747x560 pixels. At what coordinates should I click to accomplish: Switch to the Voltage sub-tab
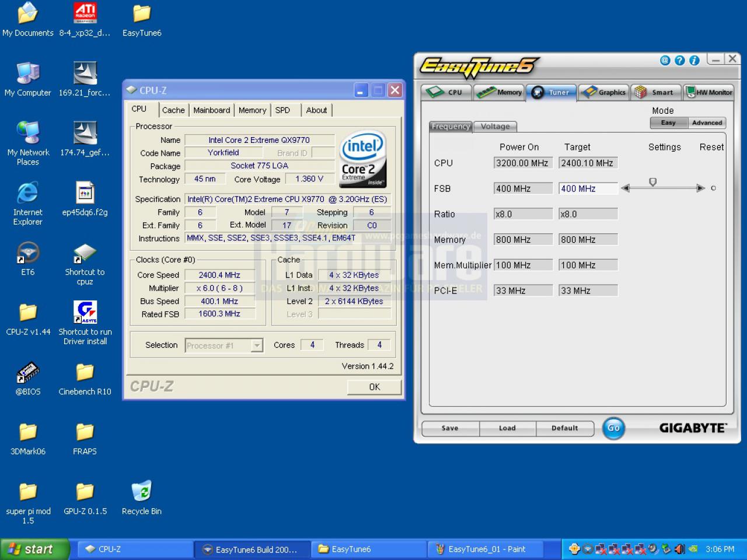pyautogui.click(x=495, y=126)
